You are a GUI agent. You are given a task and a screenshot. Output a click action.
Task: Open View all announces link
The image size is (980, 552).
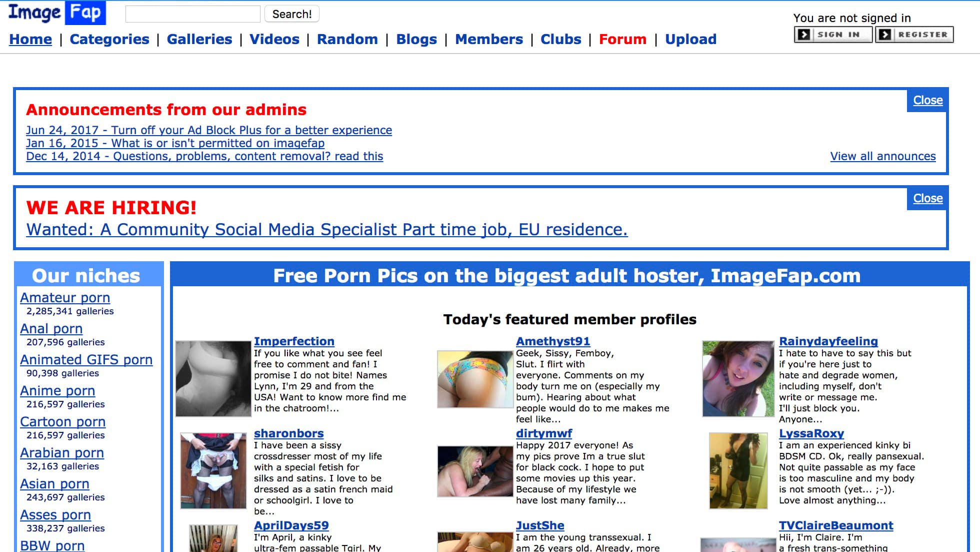click(882, 156)
